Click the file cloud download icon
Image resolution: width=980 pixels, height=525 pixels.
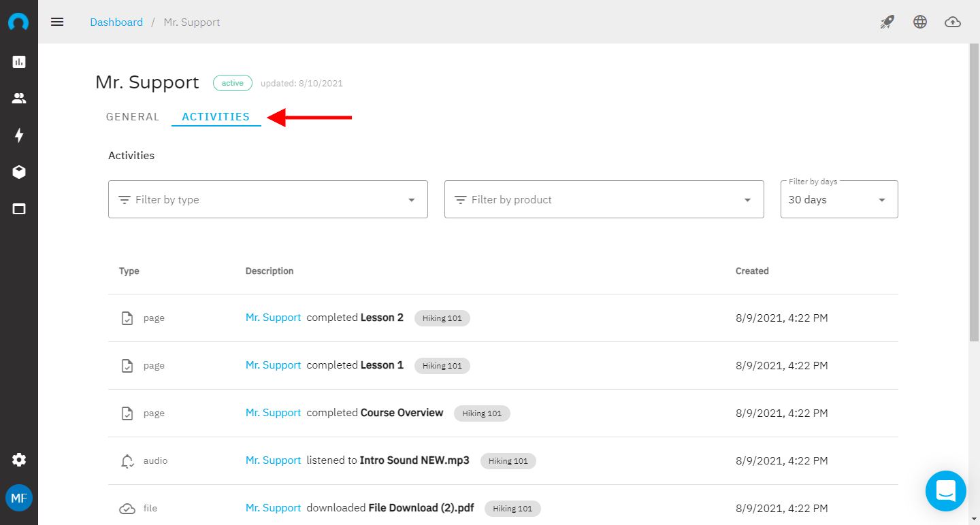(127, 508)
